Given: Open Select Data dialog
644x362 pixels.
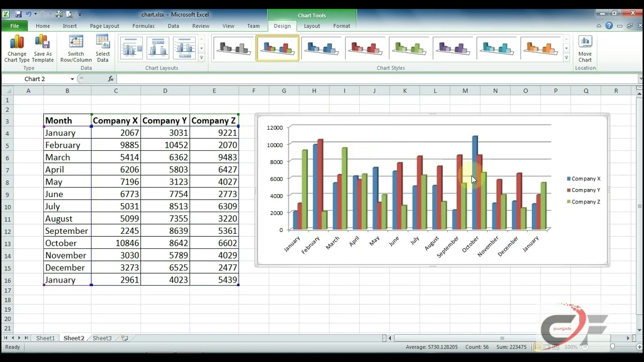Looking at the screenshot, I should pyautogui.click(x=103, y=49).
